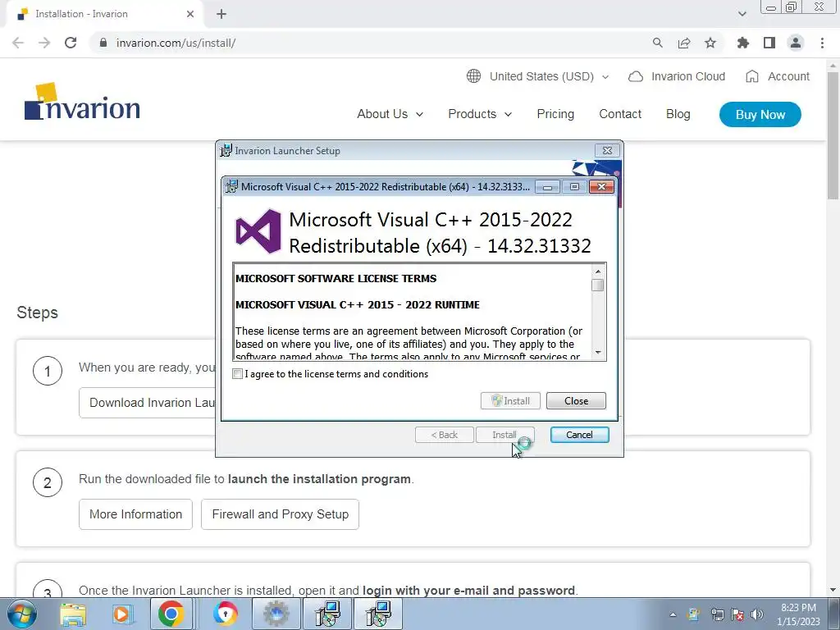840x630 pixels.
Task: Click the site lock icon in address bar
Action: pyautogui.click(x=103, y=43)
